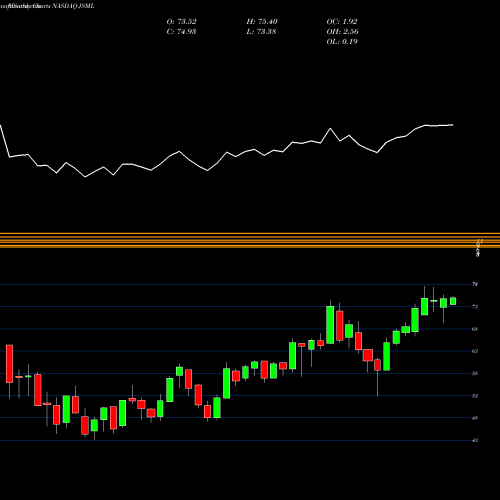Click the 73 price axis label

pyautogui.click(x=475, y=307)
